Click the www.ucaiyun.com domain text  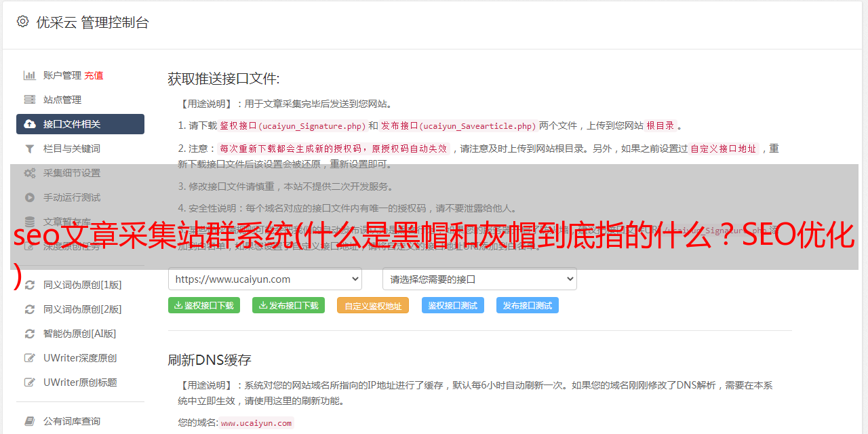pyautogui.click(x=256, y=422)
